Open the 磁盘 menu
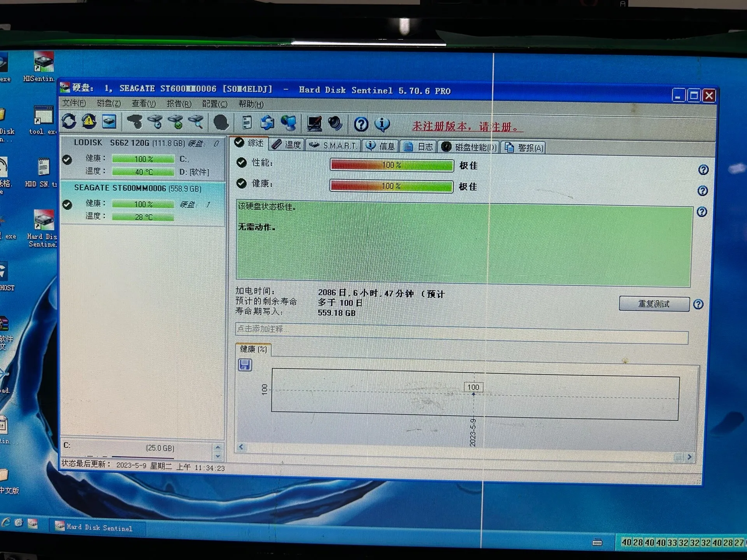The width and height of the screenshot is (747, 560). point(109,103)
